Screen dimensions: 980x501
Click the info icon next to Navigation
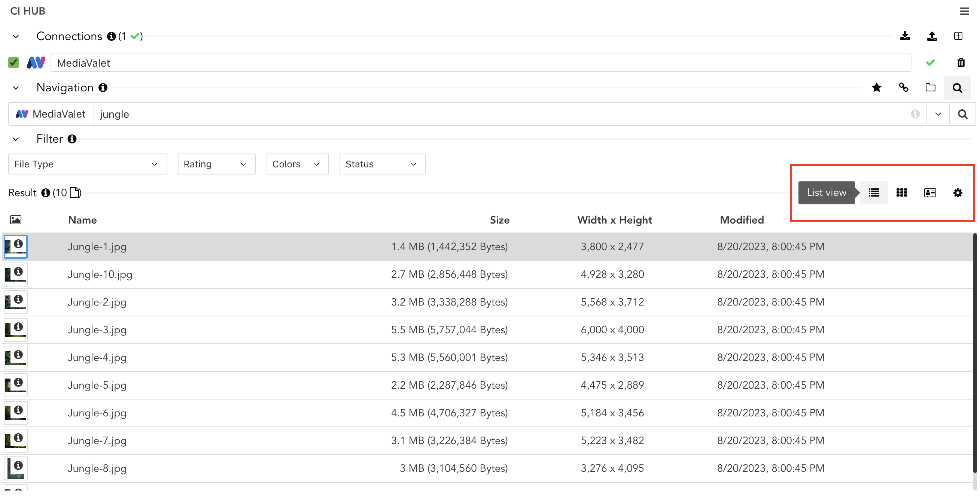point(103,88)
